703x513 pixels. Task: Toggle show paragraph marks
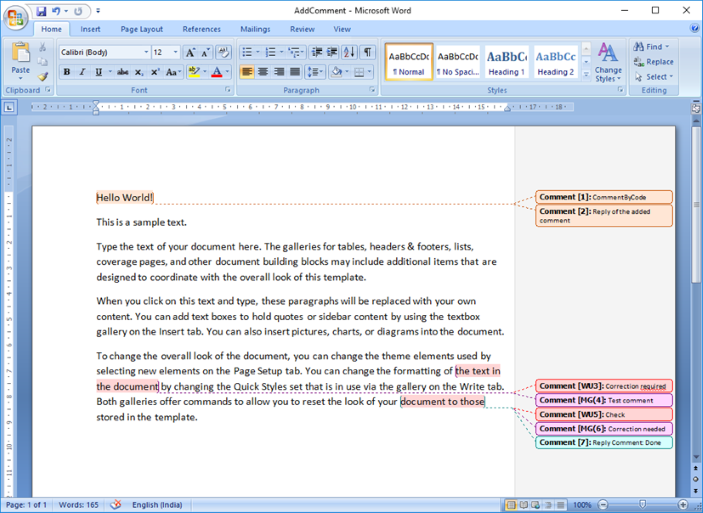tap(367, 52)
